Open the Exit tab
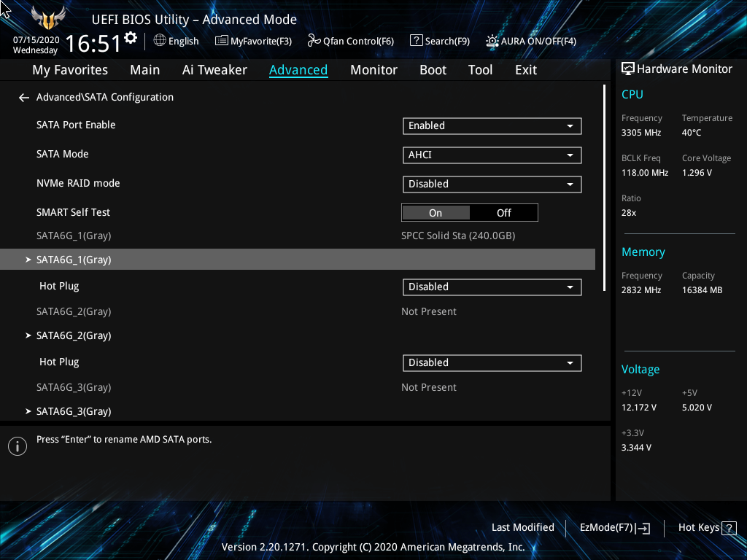The height and width of the screenshot is (560, 747). click(526, 70)
